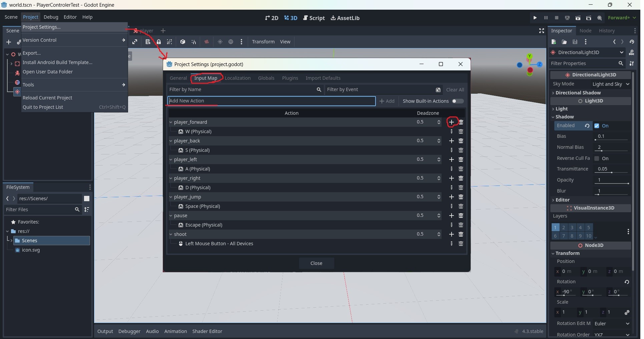Click the Clear All button
The image size is (644, 339).
click(x=455, y=90)
